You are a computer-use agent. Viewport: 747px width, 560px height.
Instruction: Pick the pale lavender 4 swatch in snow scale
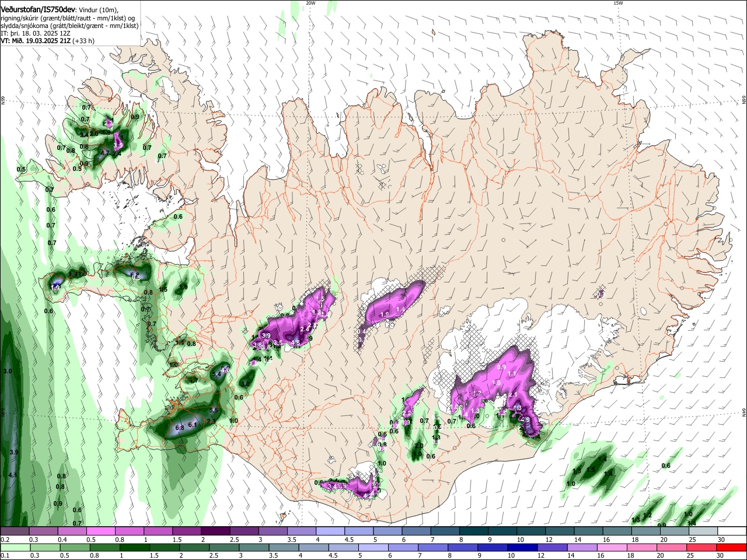(x=329, y=531)
